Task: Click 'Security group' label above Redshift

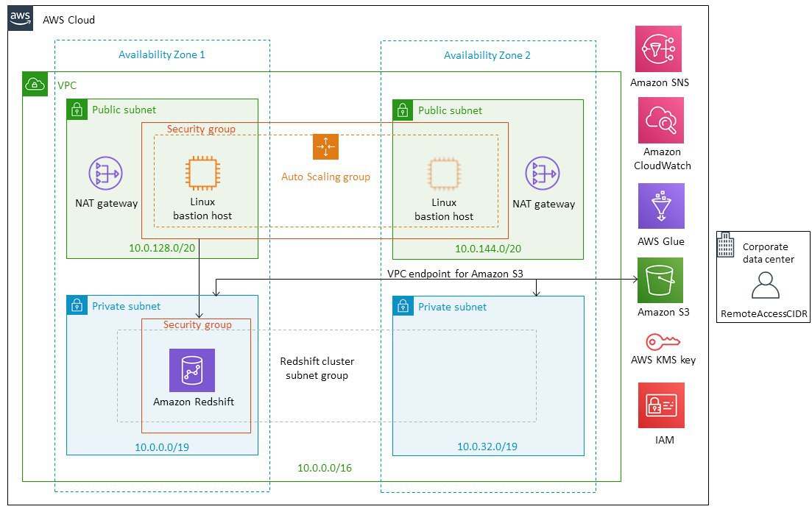Action: 197,324
